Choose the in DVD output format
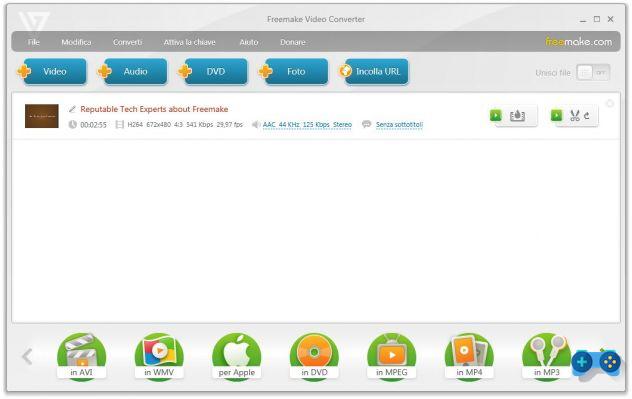The width and height of the screenshot is (632, 399). [314, 356]
